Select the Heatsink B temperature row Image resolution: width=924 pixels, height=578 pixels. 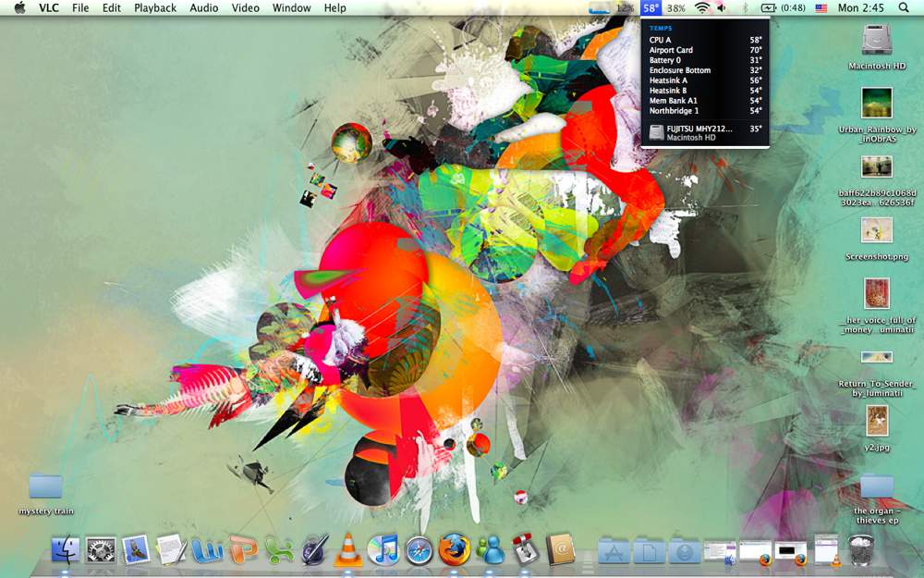705,91
